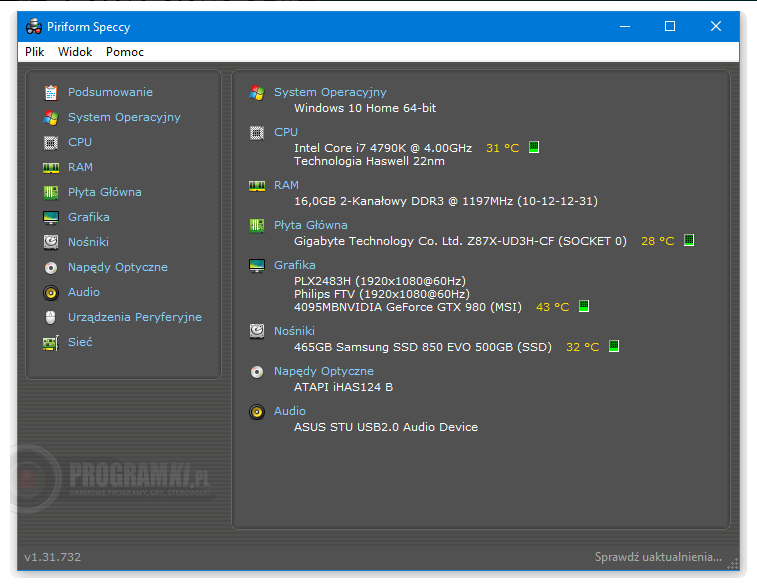Image resolution: width=757 pixels, height=587 pixels.
Task: Click the Windows flag icon beside sidebar System Operacyjny
Action: (x=51, y=117)
